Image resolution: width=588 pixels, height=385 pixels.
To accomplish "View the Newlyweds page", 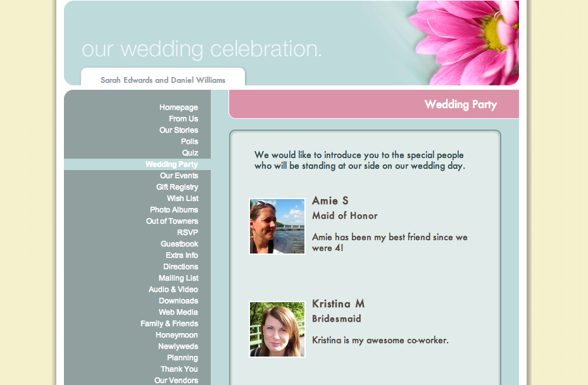I will [x=178, y=346].
